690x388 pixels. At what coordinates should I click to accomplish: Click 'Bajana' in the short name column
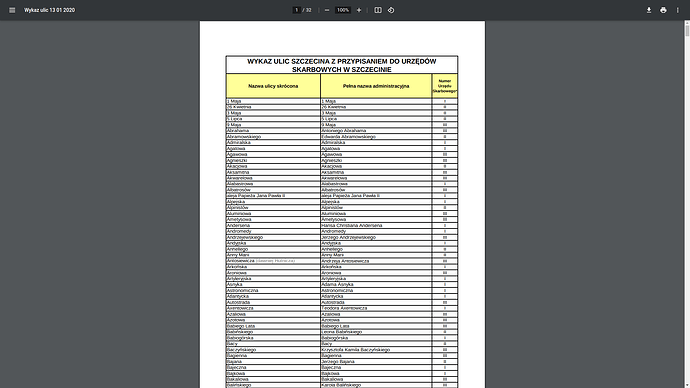click(235, 362)
